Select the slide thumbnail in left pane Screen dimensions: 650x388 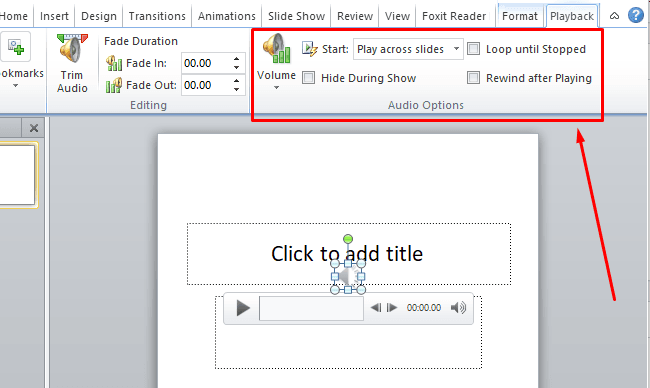pyautogui.click(x=17, y=175)
